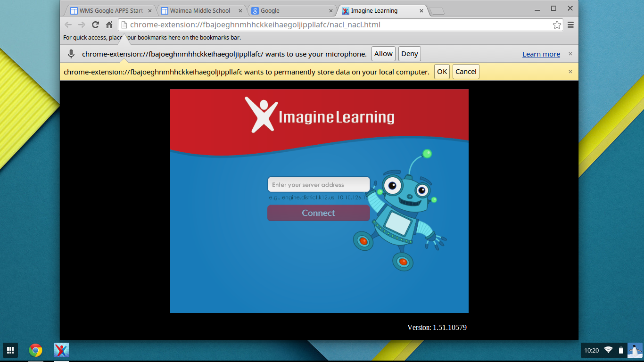Open Imagine Learning app from the shelf
The width and height of the screenshot is (644, 362).
coord(61,350)
